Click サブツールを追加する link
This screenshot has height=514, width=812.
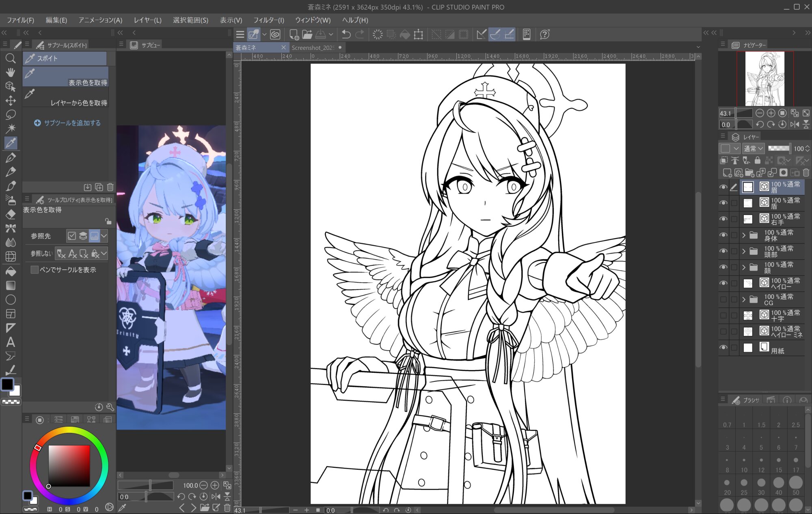coord(67,123)
